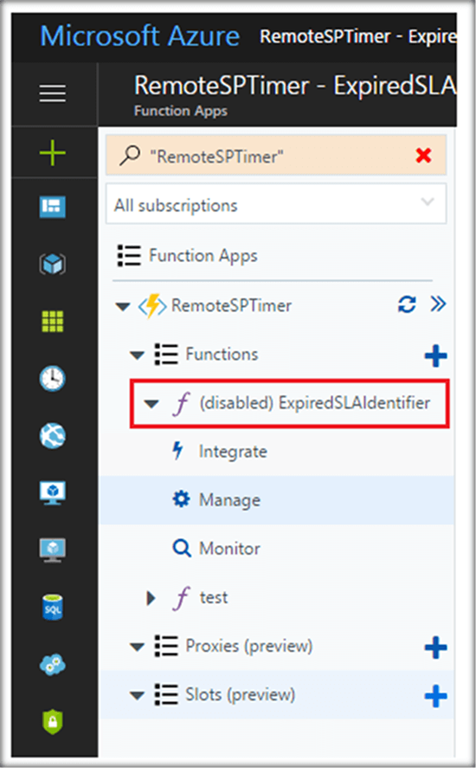Click the green plus Create resource icon
The height and width of the screenshot is (768, 476).
[x=52, y=153]
